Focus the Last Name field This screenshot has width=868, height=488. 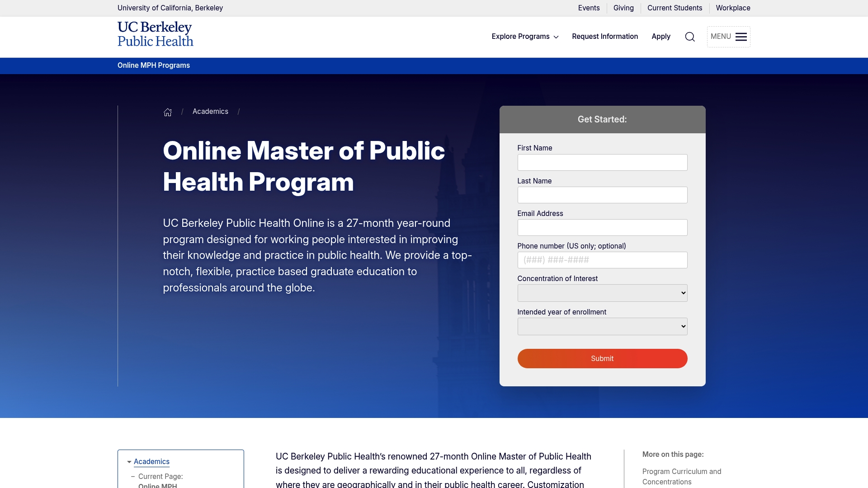[x=602, y=195]
